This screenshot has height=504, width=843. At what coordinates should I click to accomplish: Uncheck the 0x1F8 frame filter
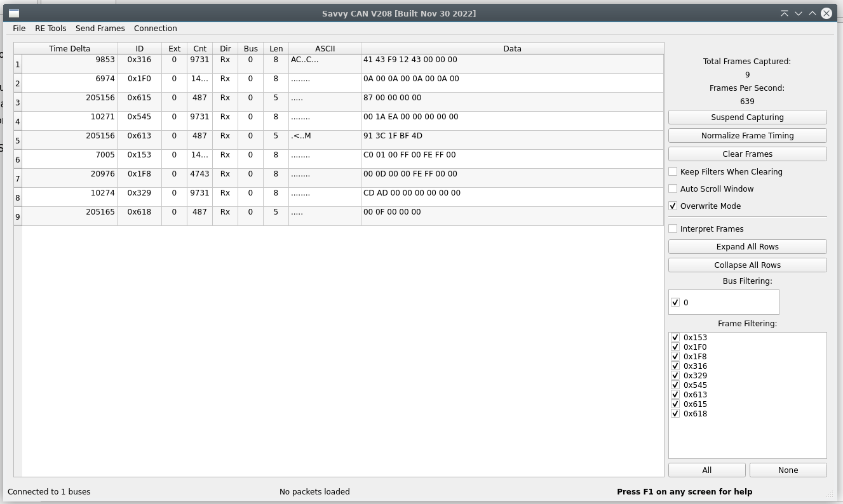pos(675,357)
